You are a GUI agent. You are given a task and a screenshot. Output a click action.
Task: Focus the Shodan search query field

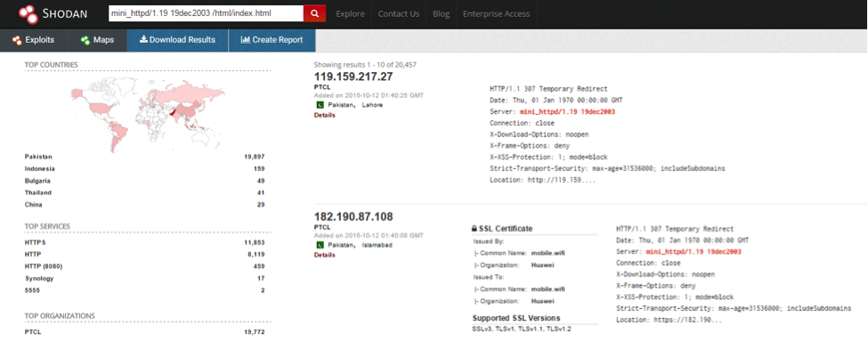(206, 14)
